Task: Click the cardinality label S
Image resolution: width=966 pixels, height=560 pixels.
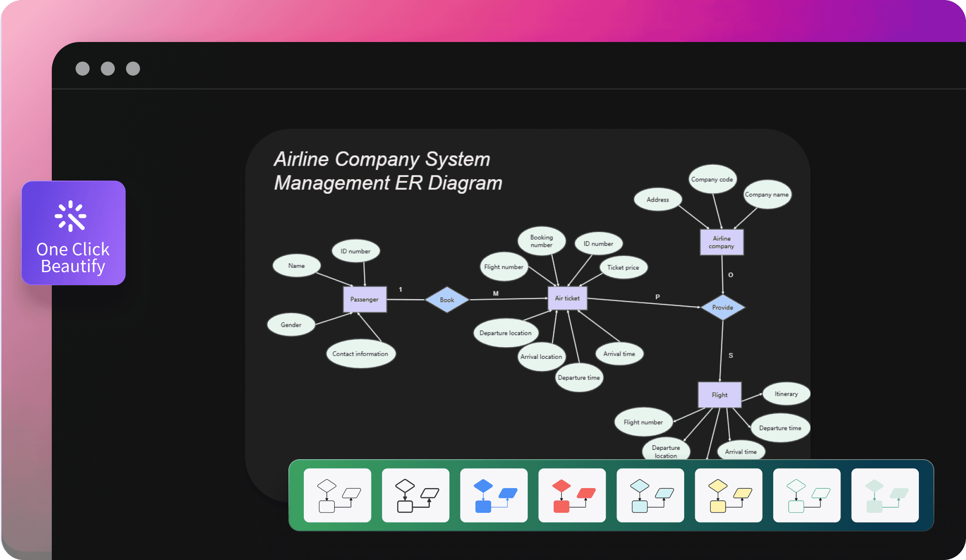Action: [x=731, y=356]
